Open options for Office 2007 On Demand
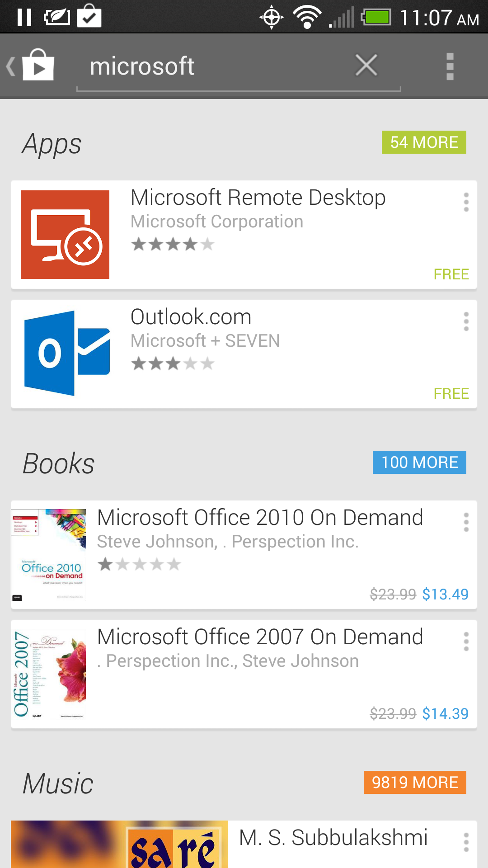 [466, 642]
